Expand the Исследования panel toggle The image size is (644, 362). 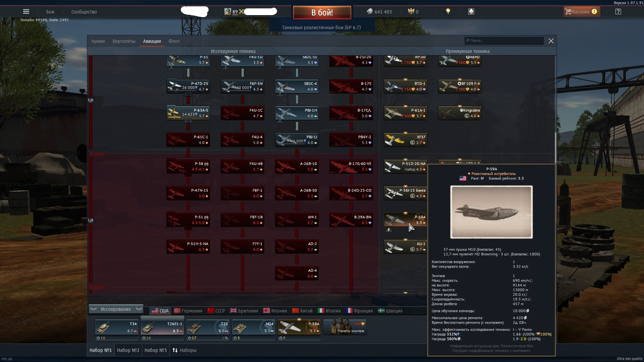click(x=116, y=309)
